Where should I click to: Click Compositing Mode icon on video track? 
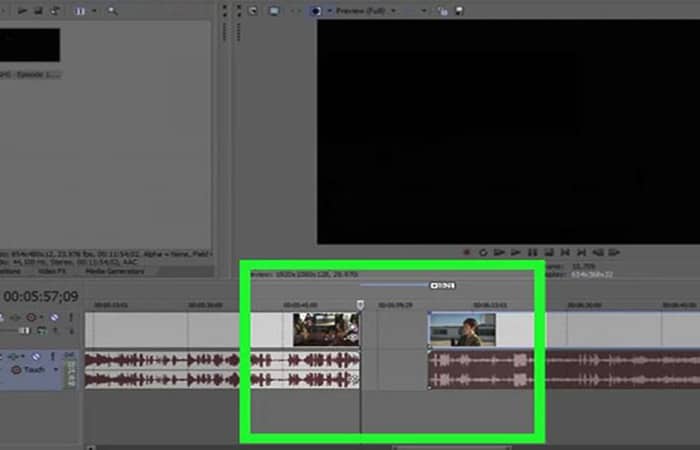(42, 331)
